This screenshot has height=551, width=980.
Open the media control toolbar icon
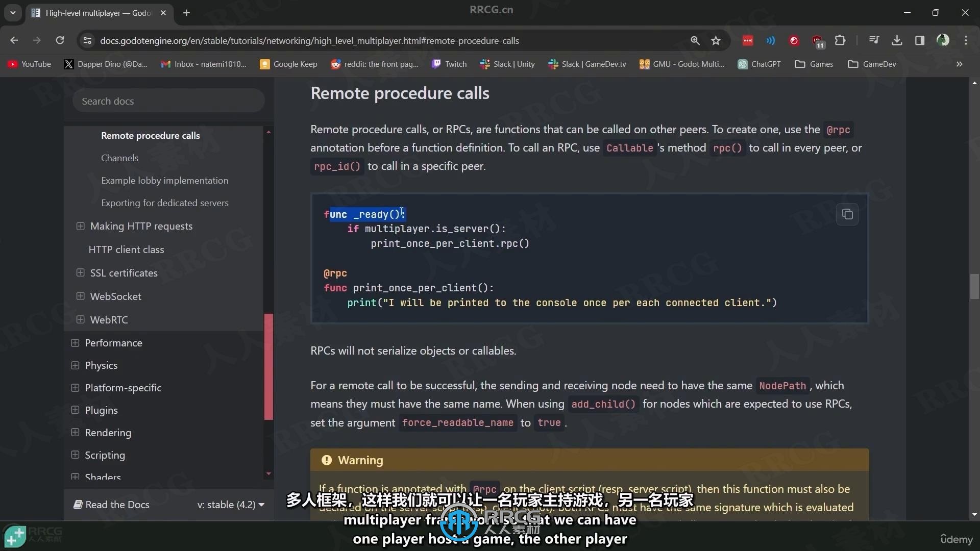(x=874, y=40)
